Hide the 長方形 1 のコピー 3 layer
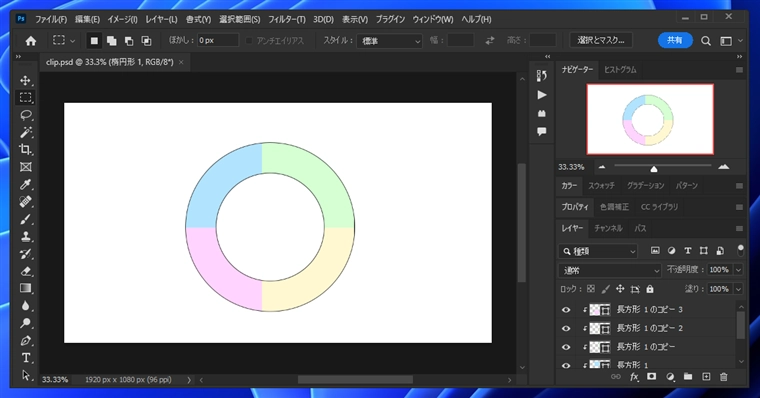The height and width of the screenshot is (398, 760). 566,310
